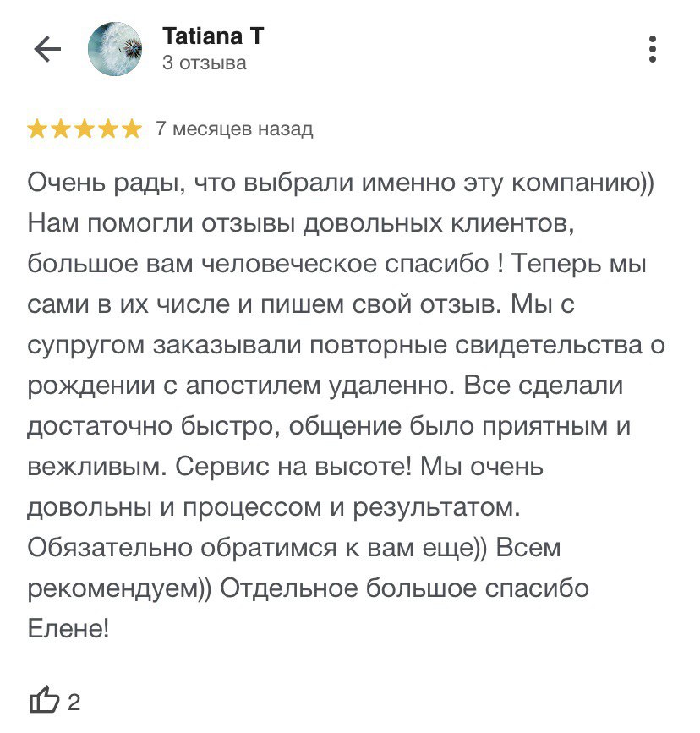
Task: Click the phrase "большое вам человеческое спасибо"
Action: pyautogui.click(x=258, y=264)
